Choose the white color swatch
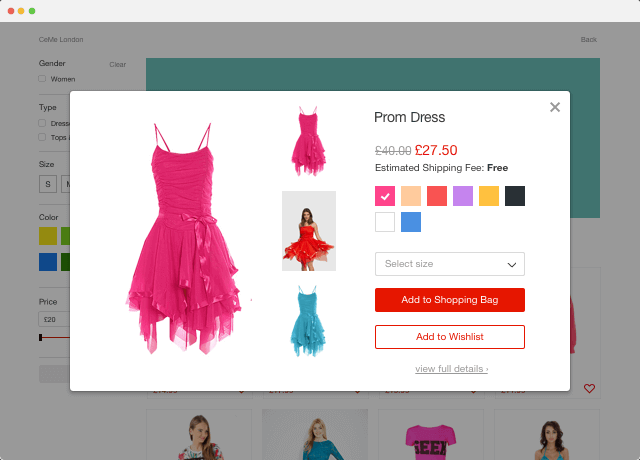Viewport: 640px width, 460px height. (385, 222)
